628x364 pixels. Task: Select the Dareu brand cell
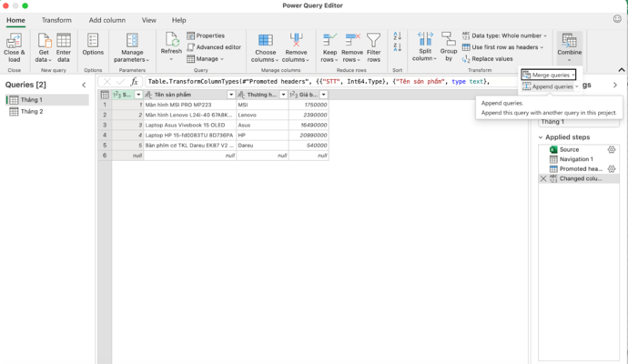point(262,146)
